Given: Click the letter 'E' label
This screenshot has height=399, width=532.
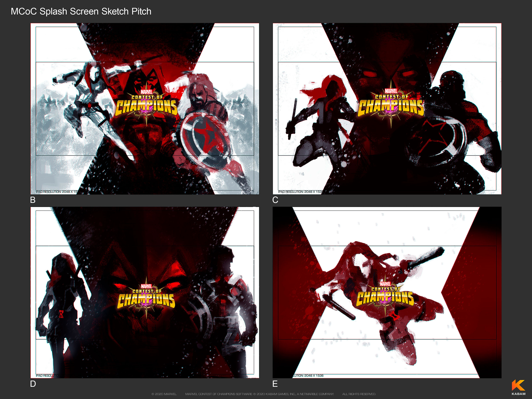Looking at the screenshot, I should click(x=275, y=384).
